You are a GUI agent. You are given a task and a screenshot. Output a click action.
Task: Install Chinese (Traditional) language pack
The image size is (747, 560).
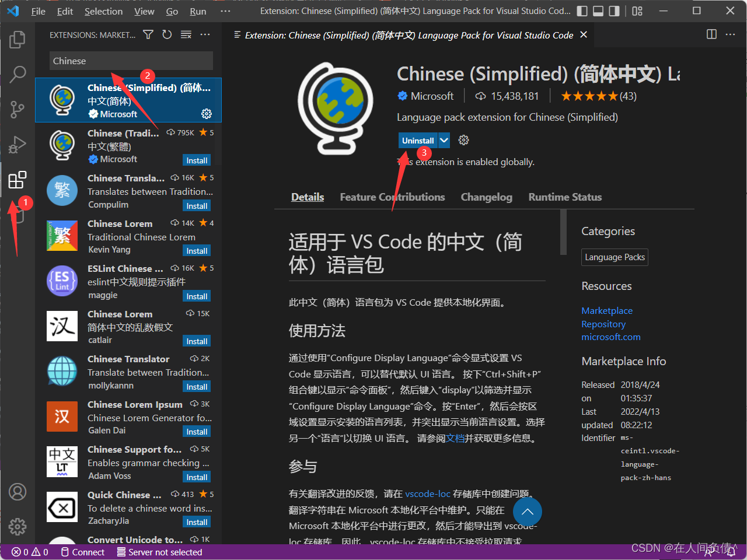(x=197, y=160)
